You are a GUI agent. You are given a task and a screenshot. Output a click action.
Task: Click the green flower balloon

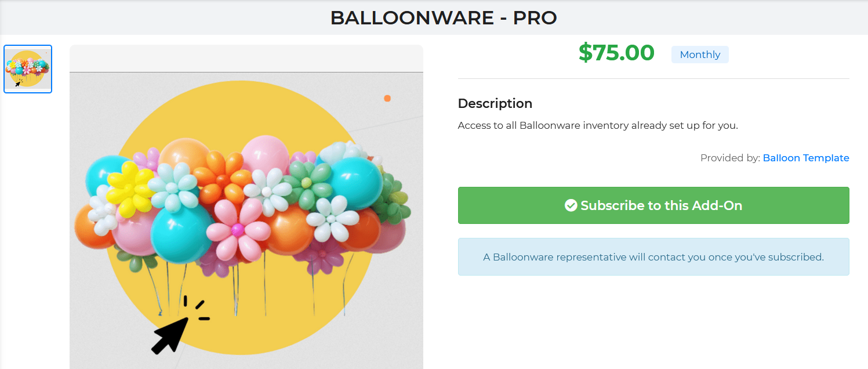tap(306, 182)
